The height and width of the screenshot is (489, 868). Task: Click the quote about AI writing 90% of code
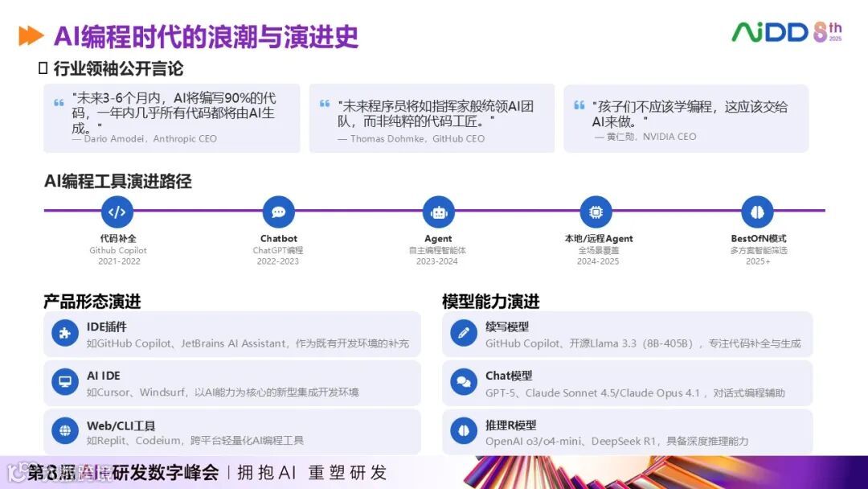coord(174,113)
